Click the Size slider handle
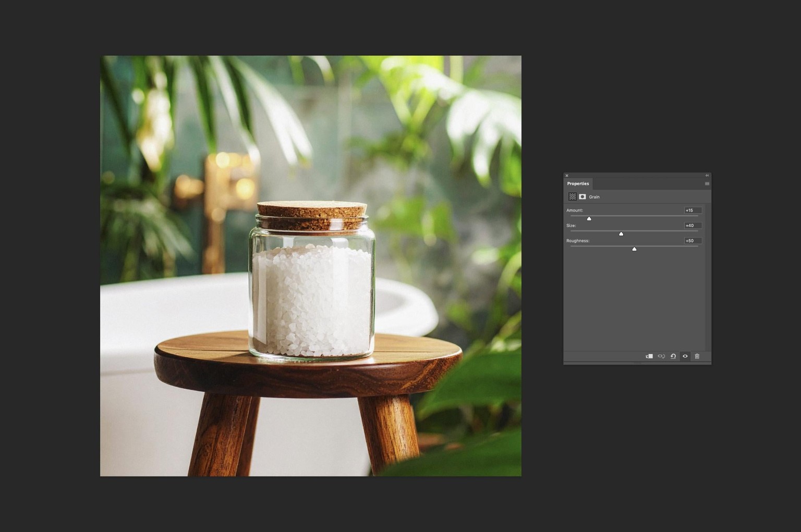The height and width of the screenshot is (532, 801). pyautogui.click(x=621, y=234)
